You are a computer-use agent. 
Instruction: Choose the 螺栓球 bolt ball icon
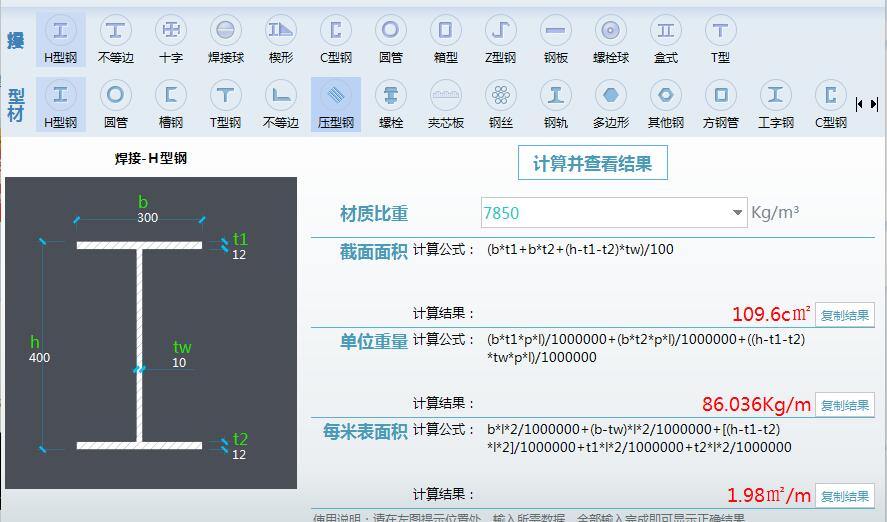610,40
